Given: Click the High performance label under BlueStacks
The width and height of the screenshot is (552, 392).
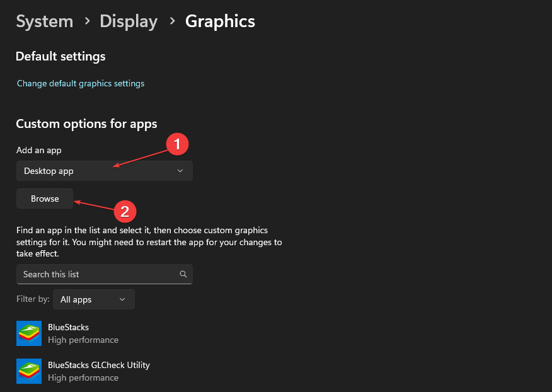Looking at the screenshot, I should tap(83, 340).
